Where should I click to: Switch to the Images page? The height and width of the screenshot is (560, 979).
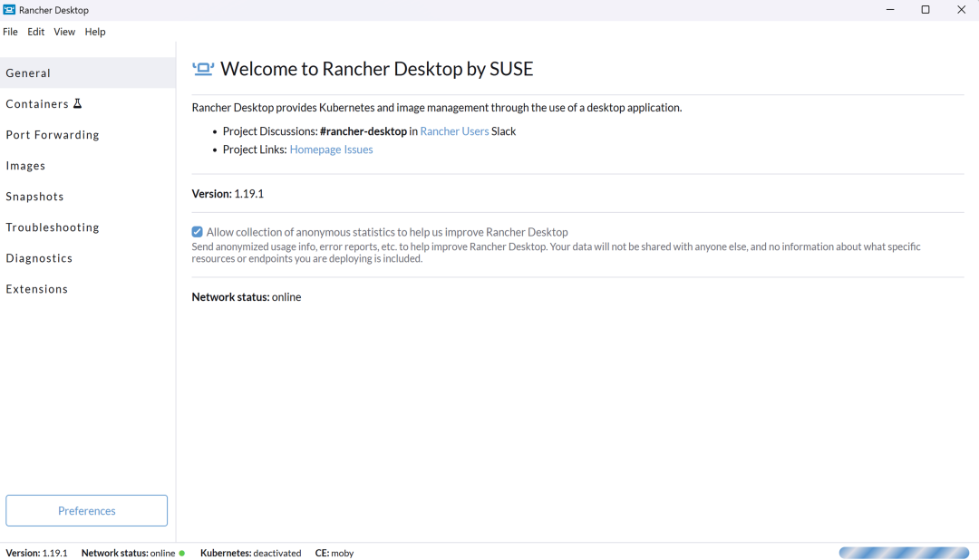(87, 166)
